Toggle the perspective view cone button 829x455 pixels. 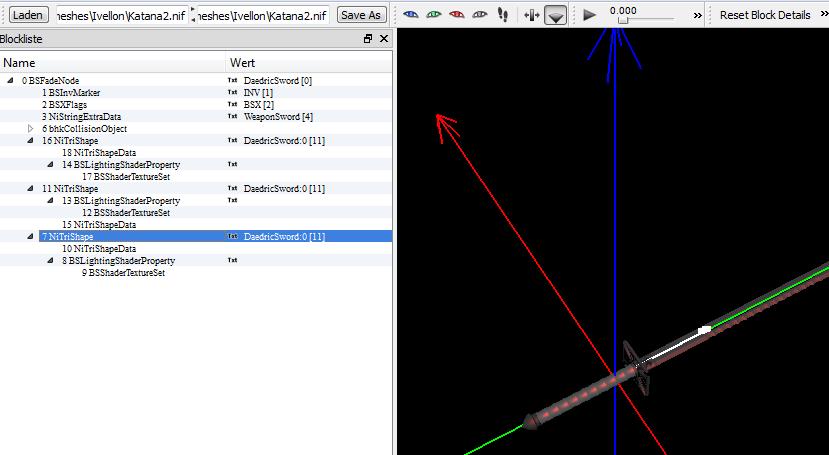pyautogui.click(x=555, y=15)
